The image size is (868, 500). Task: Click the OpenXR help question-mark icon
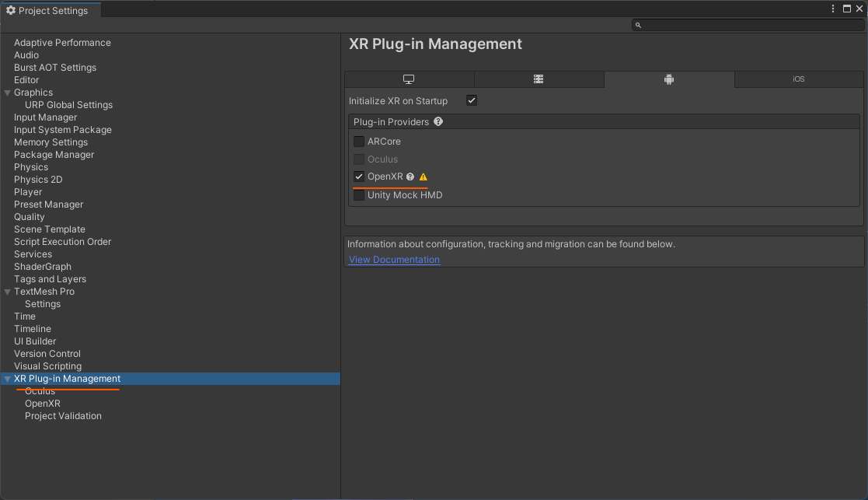pyautogui.click(x=410, y=177)
